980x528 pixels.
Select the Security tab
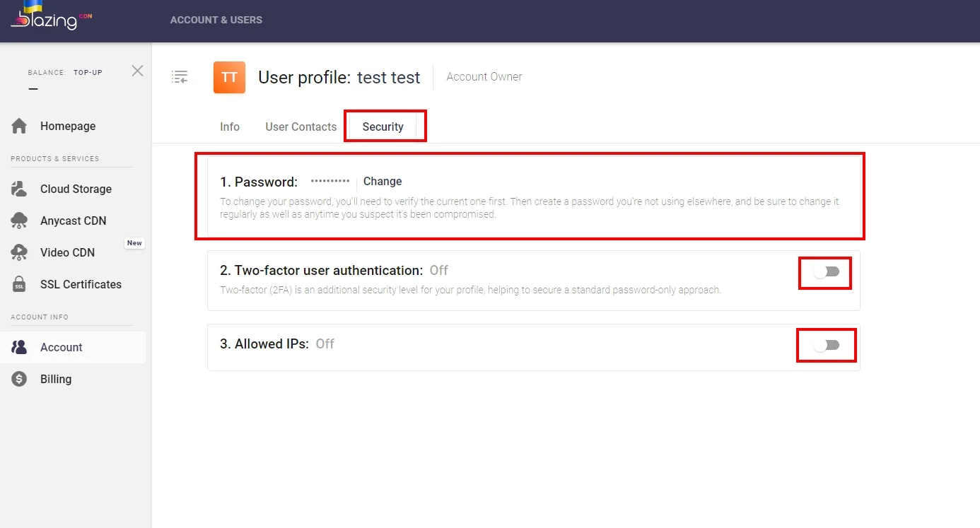pyautogui.click(x=383, y=127)
